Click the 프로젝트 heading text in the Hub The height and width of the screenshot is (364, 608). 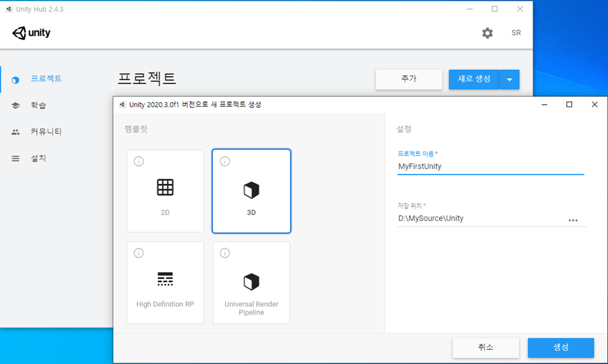point(147,79)
